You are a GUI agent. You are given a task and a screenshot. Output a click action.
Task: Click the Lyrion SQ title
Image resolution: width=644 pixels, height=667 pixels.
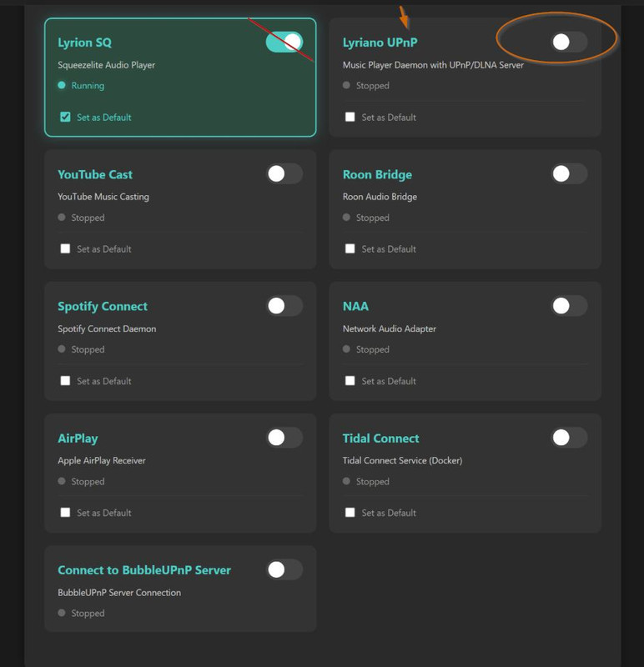[x=85, y=43]
